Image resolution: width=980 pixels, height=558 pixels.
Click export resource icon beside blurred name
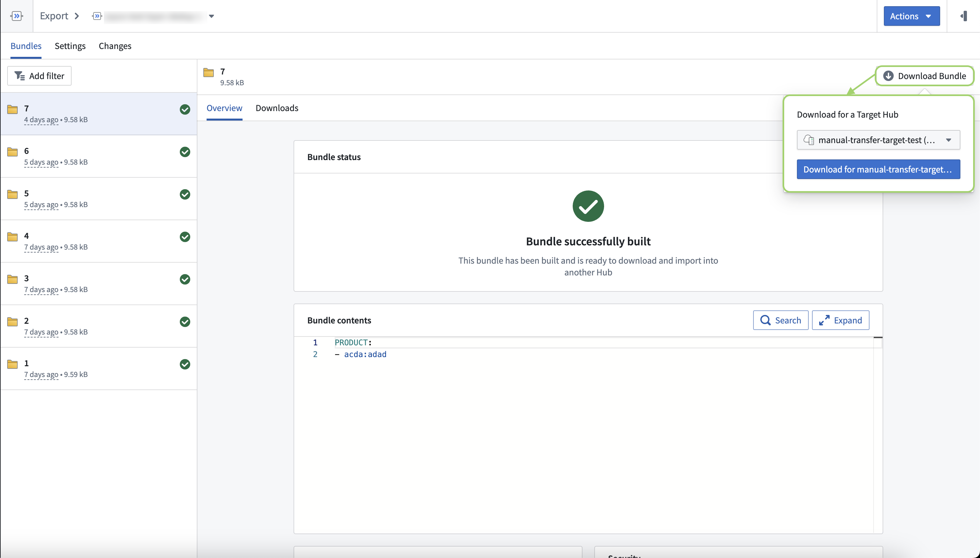(x=97, y=16)
